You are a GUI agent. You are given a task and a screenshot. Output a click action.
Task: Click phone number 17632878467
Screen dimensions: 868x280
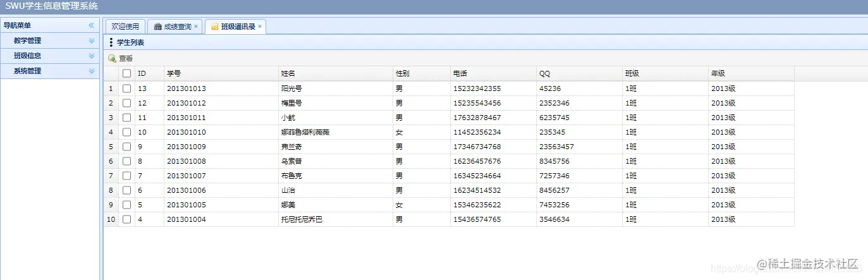477,118
